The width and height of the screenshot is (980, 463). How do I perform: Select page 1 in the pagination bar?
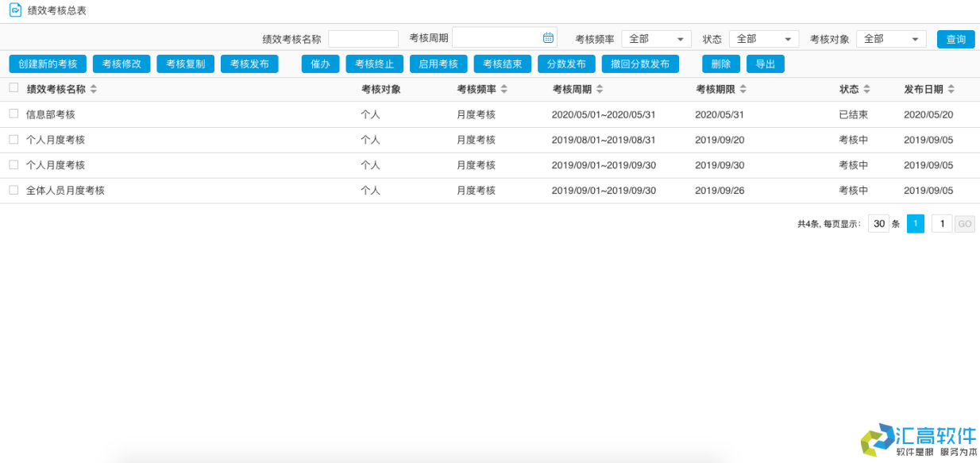point(915,223)
